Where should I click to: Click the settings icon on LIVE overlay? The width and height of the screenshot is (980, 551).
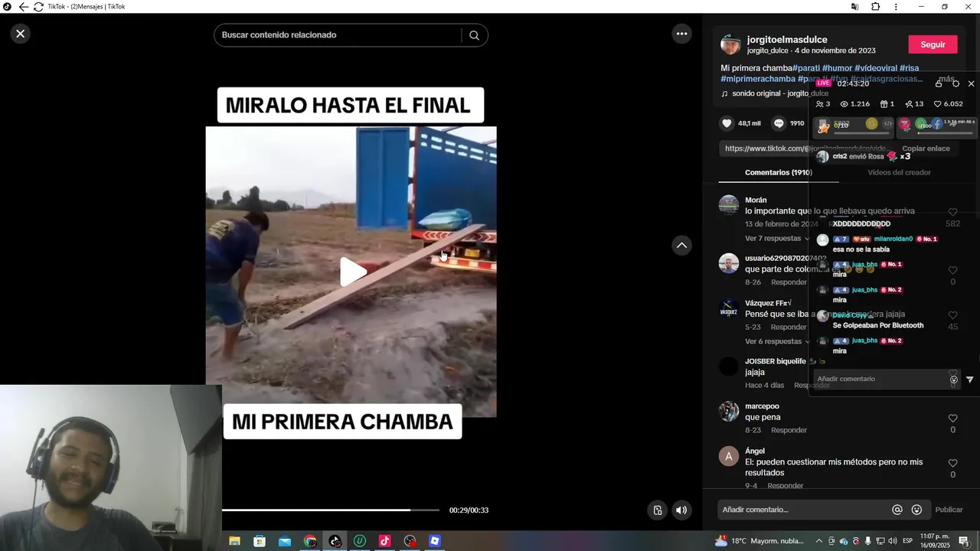[x=955, y=83]
